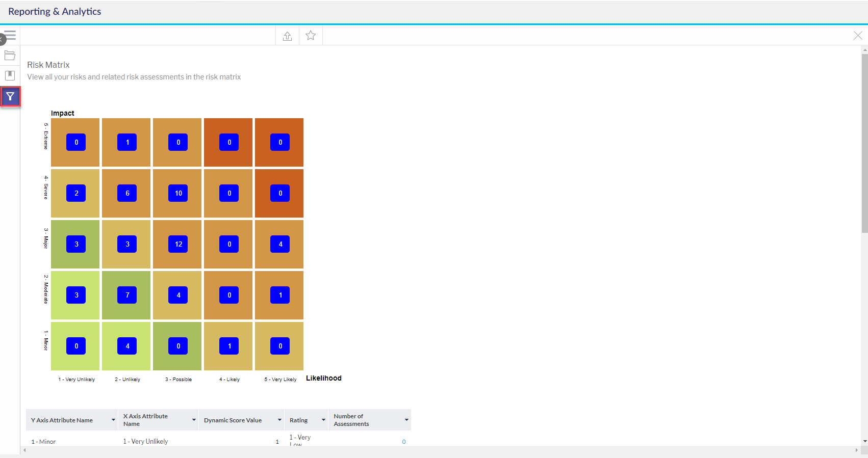Close the report with the X icon
Viewport: 868px width, 458px height.
click(x=858, y=36)
